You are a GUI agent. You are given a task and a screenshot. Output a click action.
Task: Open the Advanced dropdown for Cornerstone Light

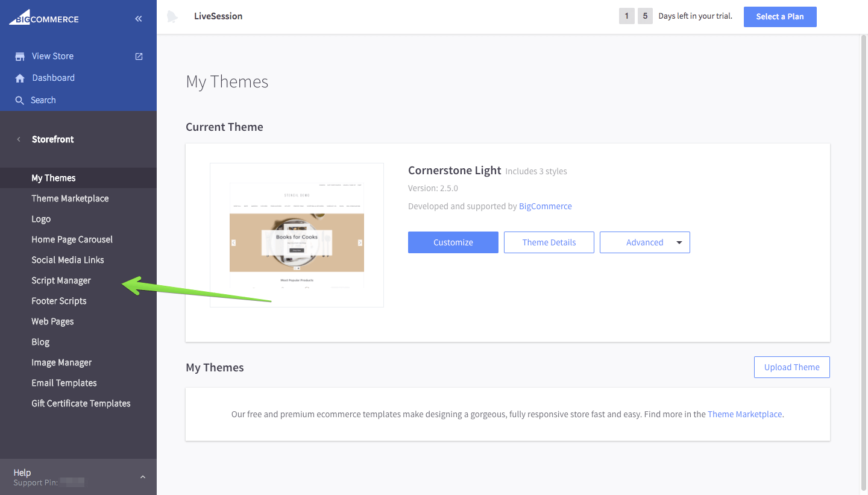pyautogui.click(x=644, y=242)
